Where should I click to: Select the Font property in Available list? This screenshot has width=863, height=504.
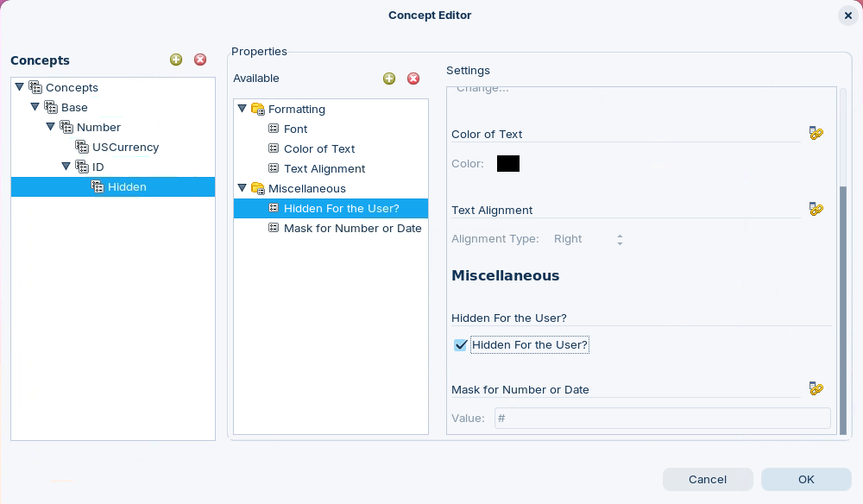point(295,129)
